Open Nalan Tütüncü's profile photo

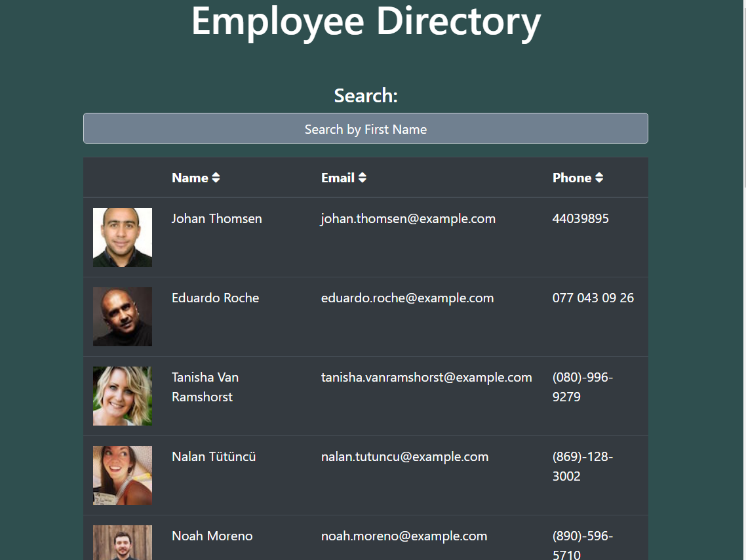pos(123,475)
